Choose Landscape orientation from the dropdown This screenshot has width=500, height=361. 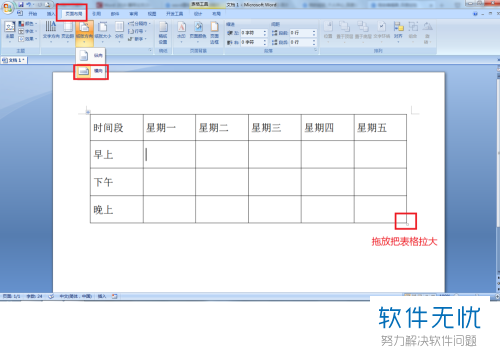91,71
